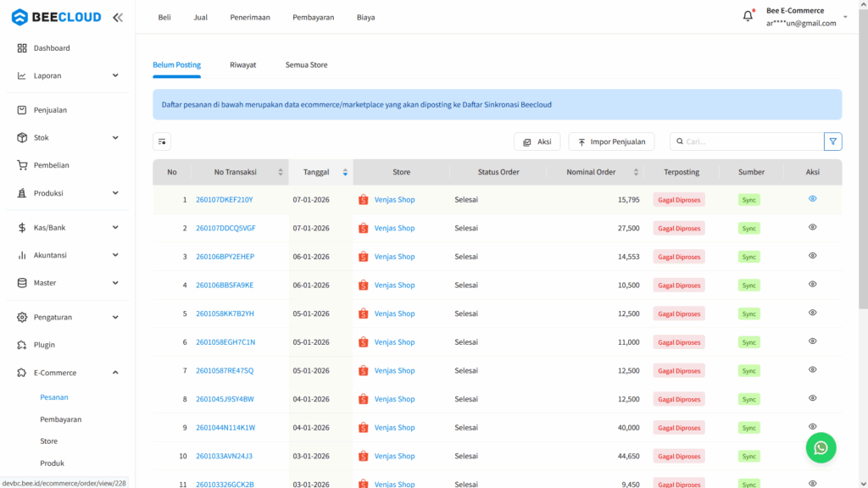Collapse the sidebar with the double-chevron icon
The width and height of the screenshot is (868, 488).
pos(117,17)
